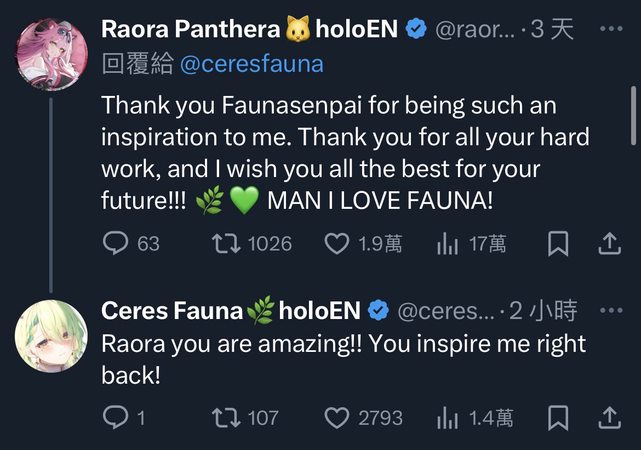Share Raora Panthera's tweet
641x450 pixels.
(609, 243)
